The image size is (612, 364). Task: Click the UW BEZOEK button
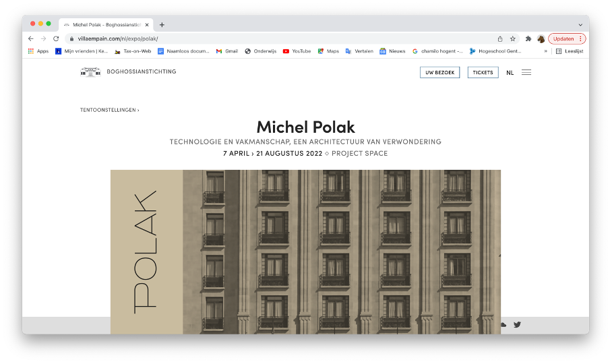click(x=439, y=72)
